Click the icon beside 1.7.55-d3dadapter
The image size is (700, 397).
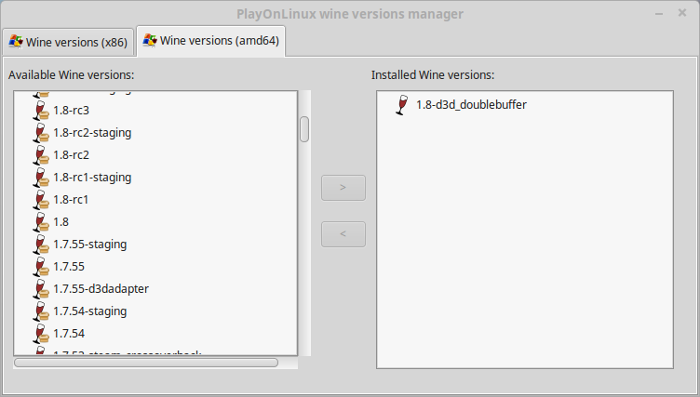pyautogui.click(x=41, y=289)
